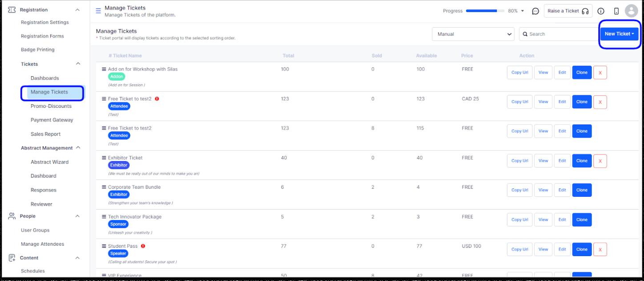Screen dimensions: 644x281
Task: Click the Registration ticket icon in sidebar
Action: (12, 10)
